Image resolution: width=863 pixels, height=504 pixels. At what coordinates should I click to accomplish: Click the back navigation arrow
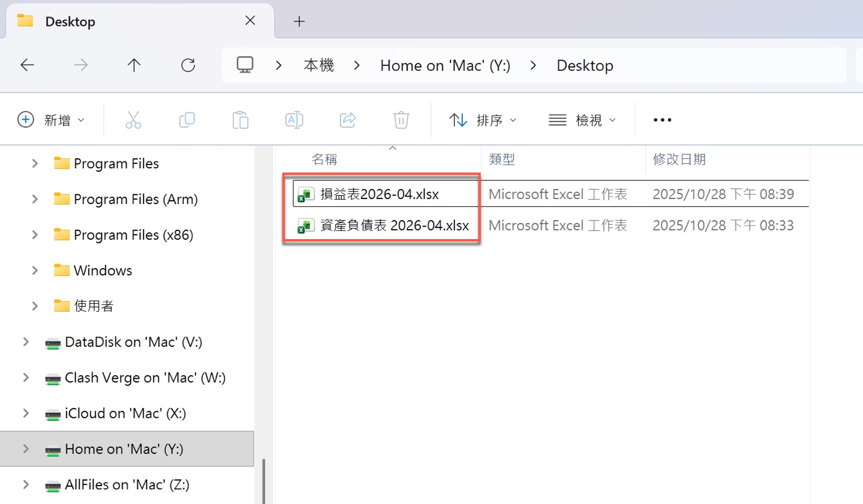(27, 65)
